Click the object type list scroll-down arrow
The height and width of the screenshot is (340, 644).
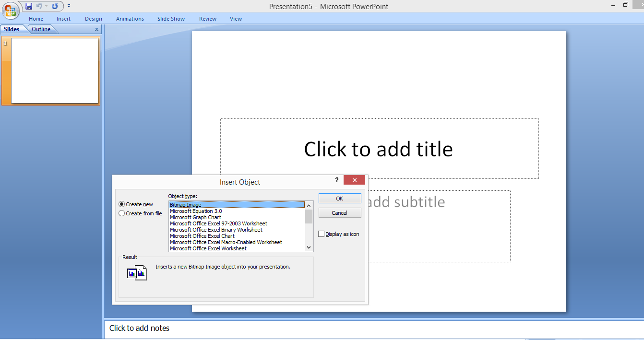309,247
